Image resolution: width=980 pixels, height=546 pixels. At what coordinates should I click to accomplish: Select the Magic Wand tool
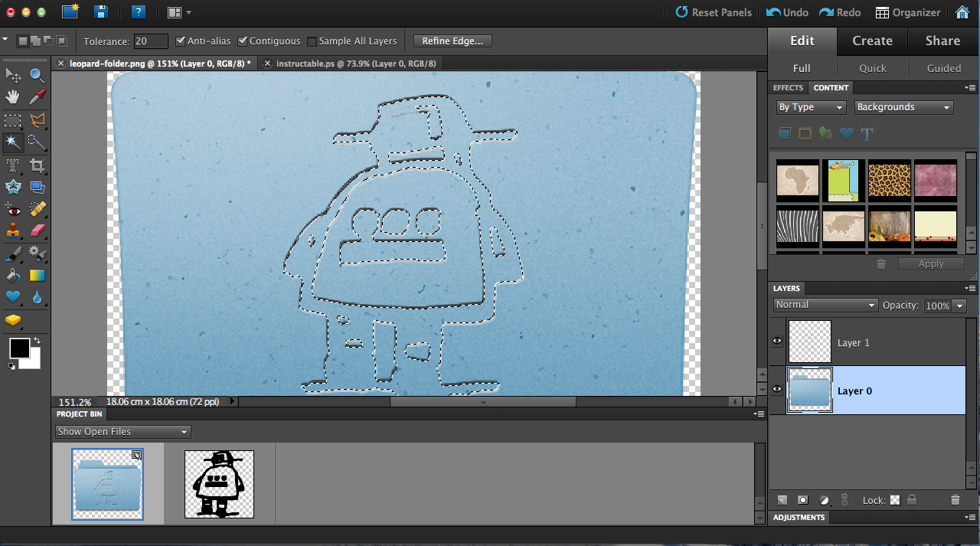point(13,142)
